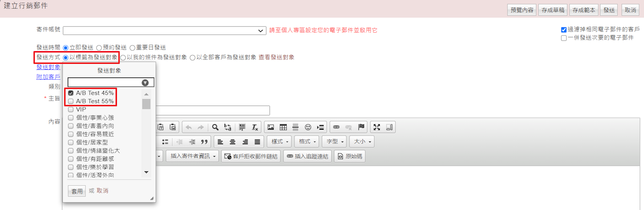Check the VIP tag
The height and width of the screenshot is (210, 644).
(x=71, y=109)
